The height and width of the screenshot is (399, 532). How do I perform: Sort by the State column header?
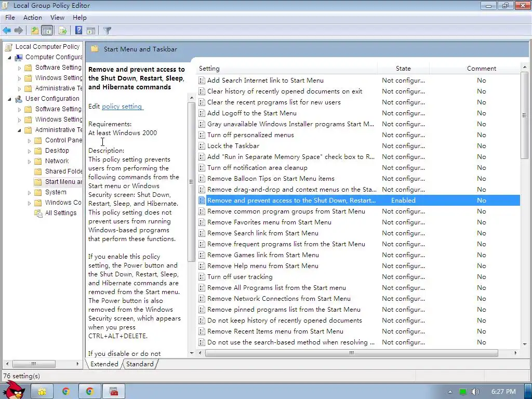(403, 69)
